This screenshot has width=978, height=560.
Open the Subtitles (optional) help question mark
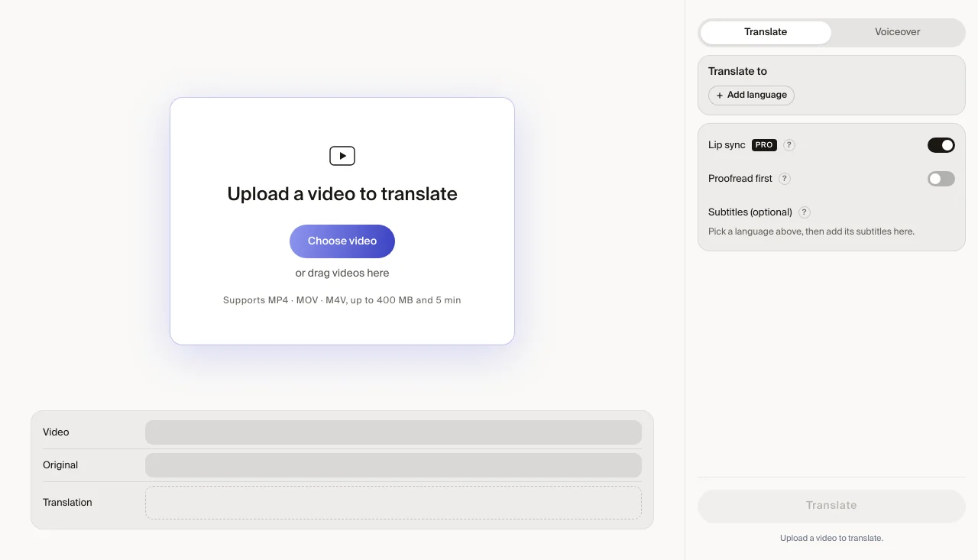(x=805, y=212)
